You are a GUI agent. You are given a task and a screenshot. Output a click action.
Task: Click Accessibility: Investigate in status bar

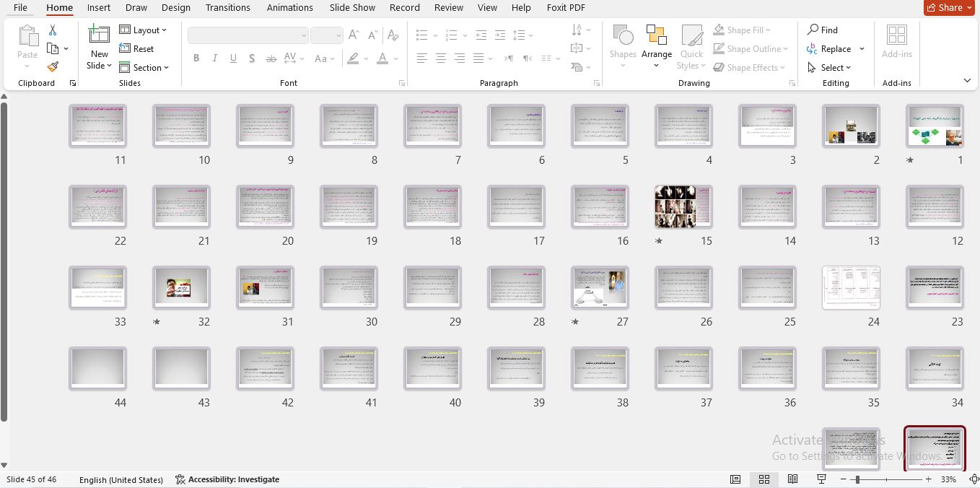point(227,479)
